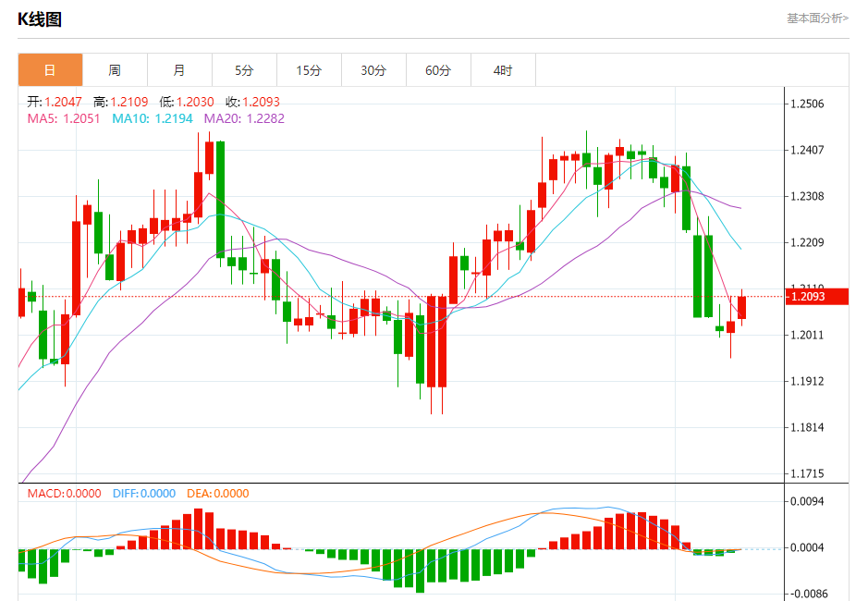Viewport: 868px width, 601px height.
Task: Click the 1.2407 price axis label
Action: [807, 150]
